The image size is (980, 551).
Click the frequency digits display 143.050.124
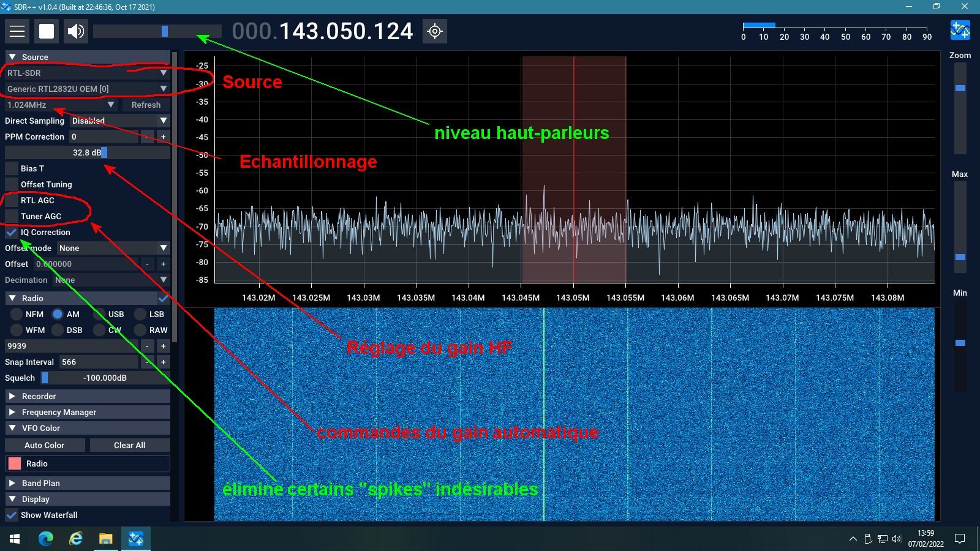tap(346, 31)
